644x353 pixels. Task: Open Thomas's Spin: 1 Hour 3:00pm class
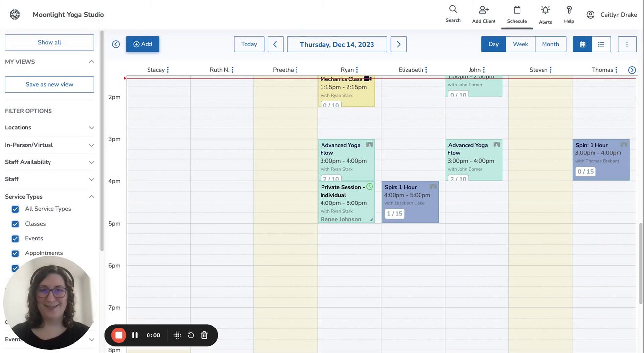click(x=601, y=160)
